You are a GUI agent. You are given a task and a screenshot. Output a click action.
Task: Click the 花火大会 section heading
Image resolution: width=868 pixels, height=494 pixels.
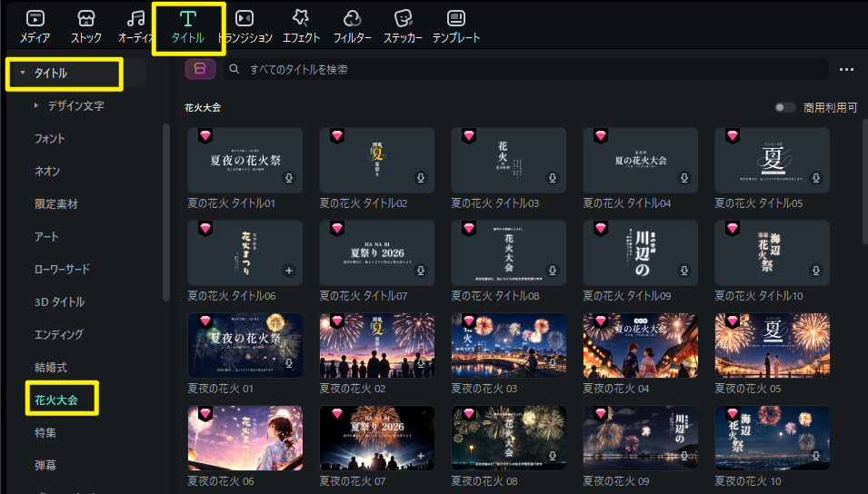[x=203, y=107]
